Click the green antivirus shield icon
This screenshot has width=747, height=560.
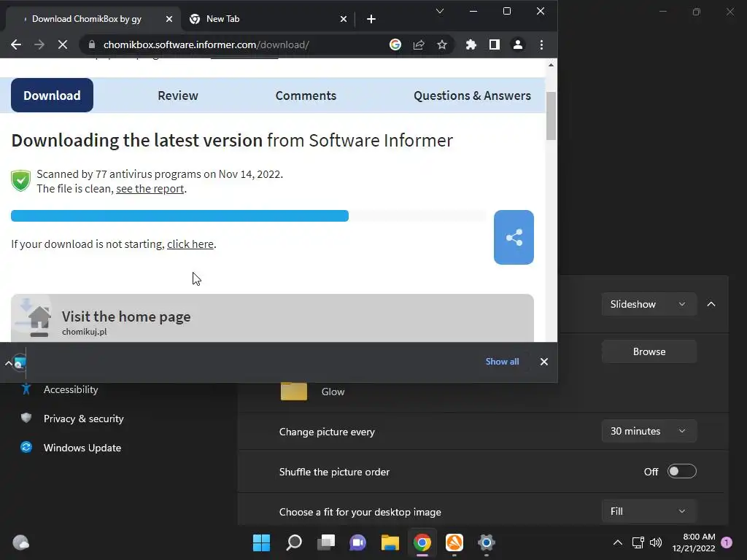point(20,181)
